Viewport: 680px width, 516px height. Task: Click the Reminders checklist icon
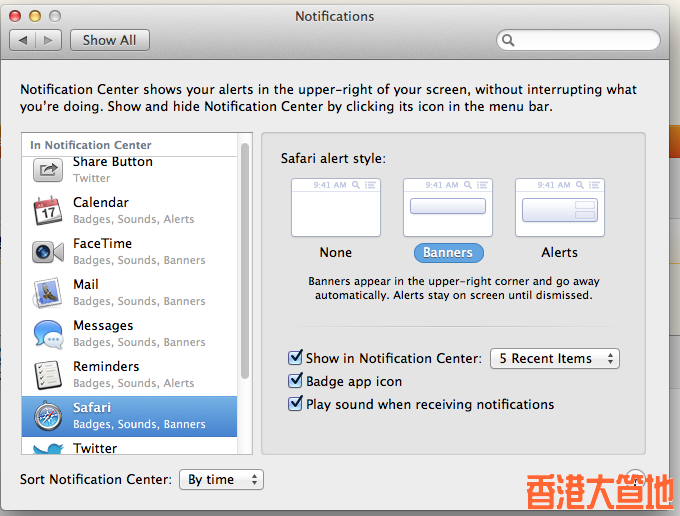[48, 375]
